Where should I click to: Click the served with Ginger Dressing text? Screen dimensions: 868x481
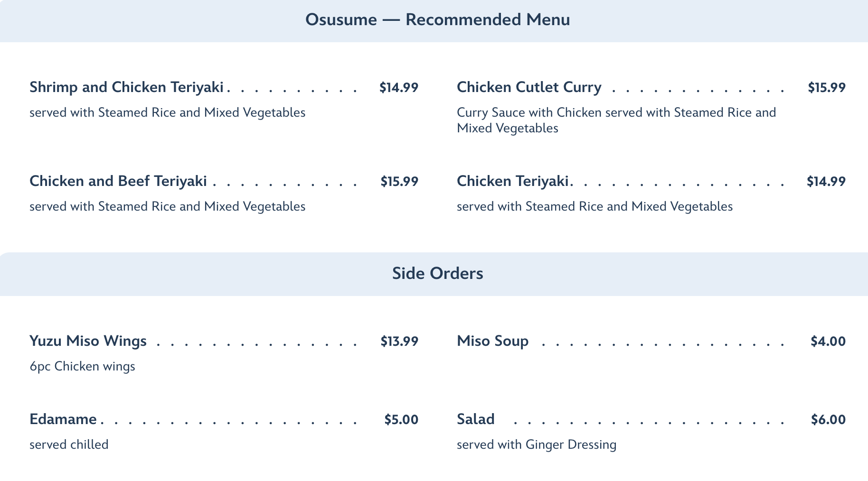click(536, 444)
